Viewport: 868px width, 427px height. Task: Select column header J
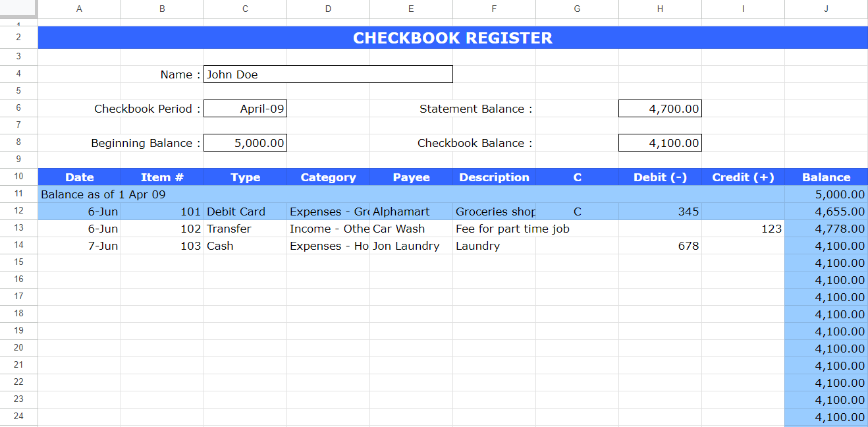pyautogui.click(x=826, y=9)
